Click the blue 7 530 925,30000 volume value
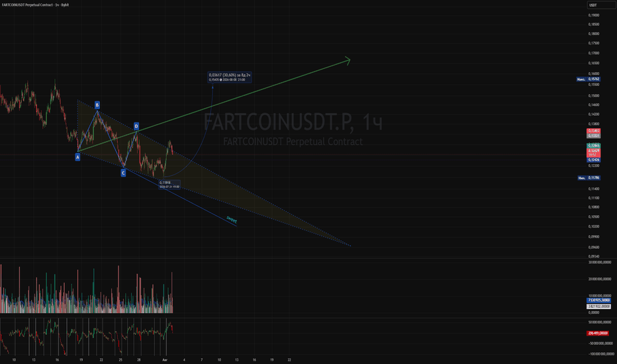617x364 pixels. coord(599,300)
